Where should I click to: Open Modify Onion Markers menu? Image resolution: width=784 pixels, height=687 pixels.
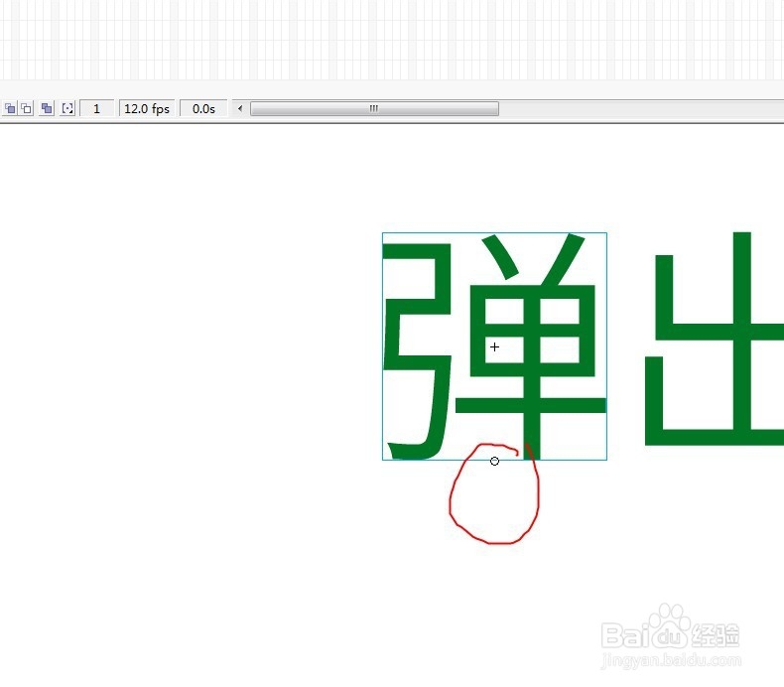(67, 108)
